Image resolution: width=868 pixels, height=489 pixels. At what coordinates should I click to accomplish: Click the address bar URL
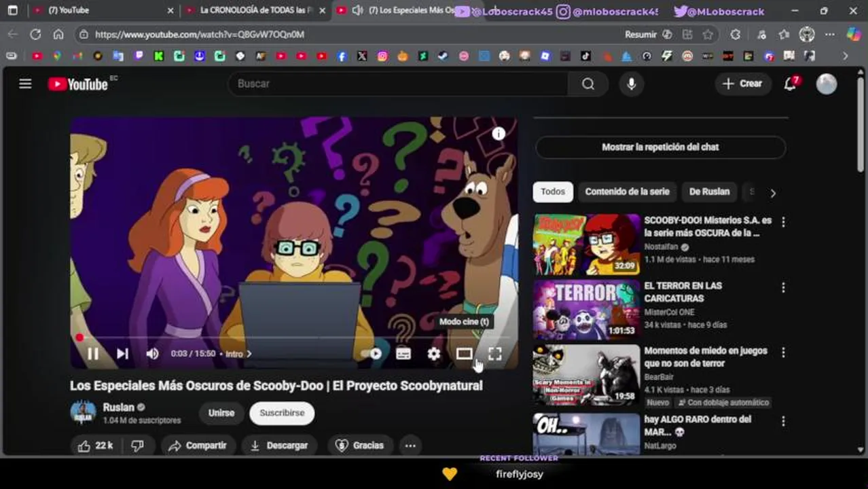pos(200,34)
